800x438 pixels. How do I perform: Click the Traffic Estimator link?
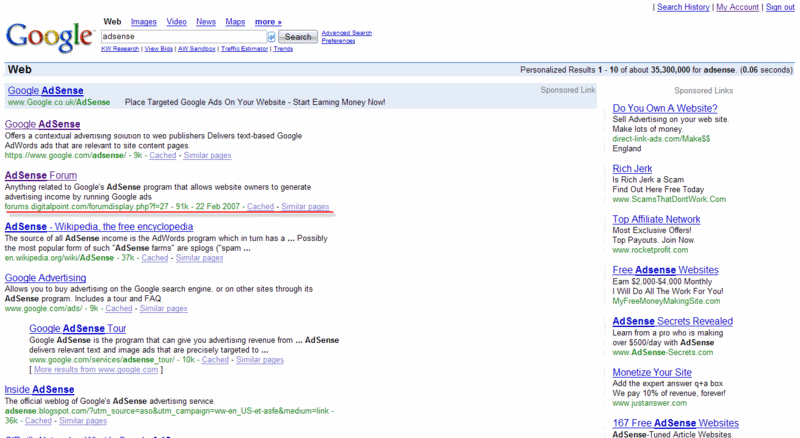244,49
